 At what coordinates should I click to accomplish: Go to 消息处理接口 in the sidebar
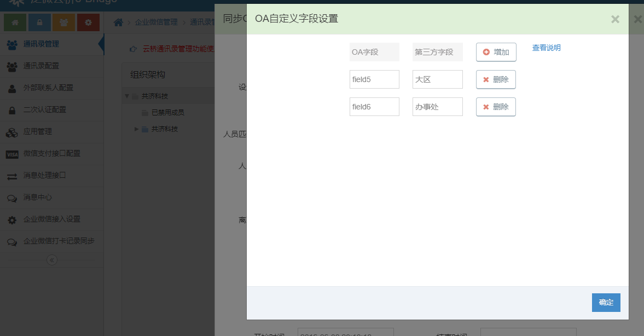click(x=44, y=176)
